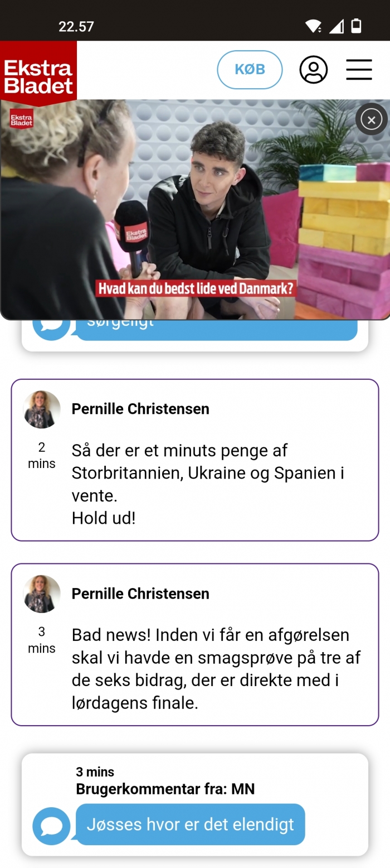Tap author name on 'Hold ud!' post
Image resolution: width=390 pixels, height=868 pixels.
[x=140, y=409]
